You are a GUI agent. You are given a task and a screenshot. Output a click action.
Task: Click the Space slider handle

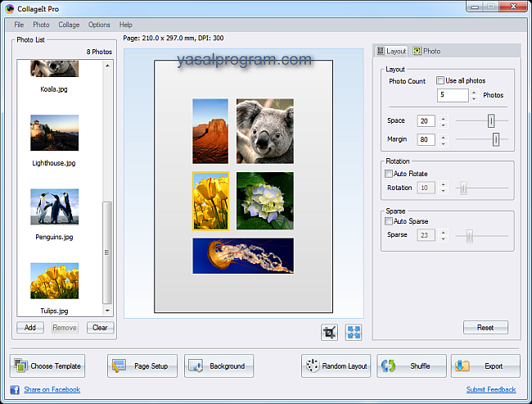click(491, 120)
